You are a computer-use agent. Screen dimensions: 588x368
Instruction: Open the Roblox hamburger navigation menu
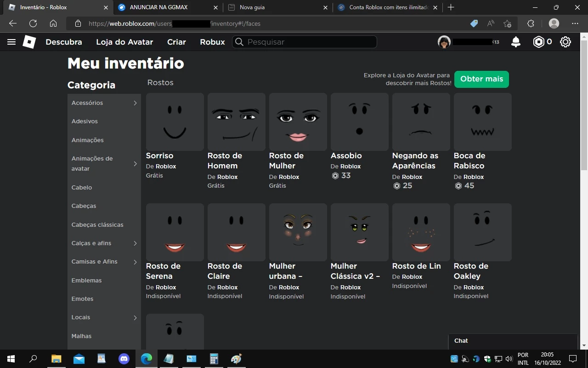(11, 42)
